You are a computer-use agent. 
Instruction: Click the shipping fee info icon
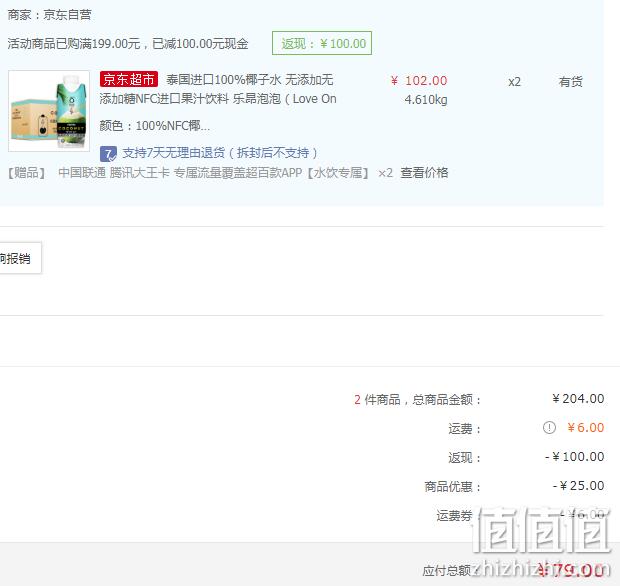tap(549, 427)
